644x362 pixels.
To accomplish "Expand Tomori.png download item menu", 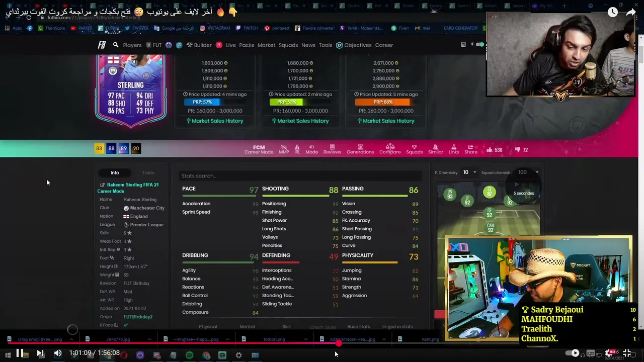I will [x=305, y=339].
